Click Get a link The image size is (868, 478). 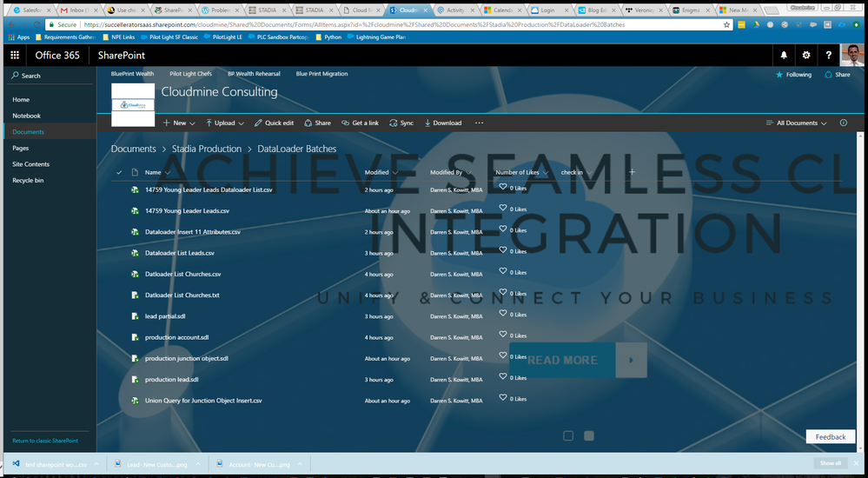click(360, 123)
